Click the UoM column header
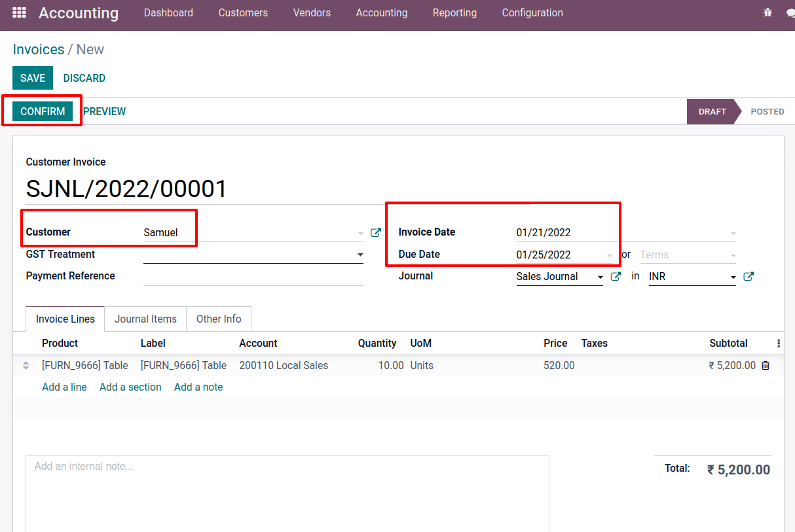The height and width of the screenshot is (532, 795). 420,344
